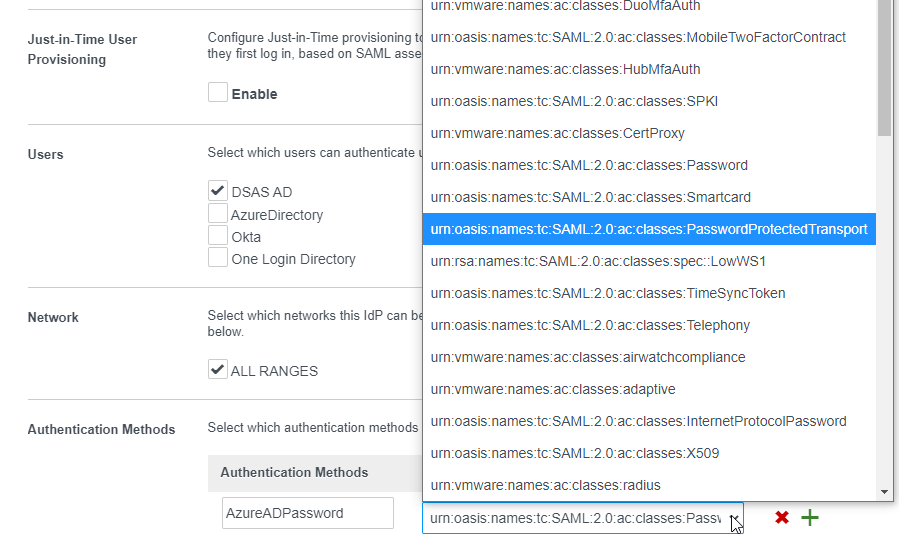
Task: Click the AzureADPassword method name field
Action: click(x=307, y=513)
